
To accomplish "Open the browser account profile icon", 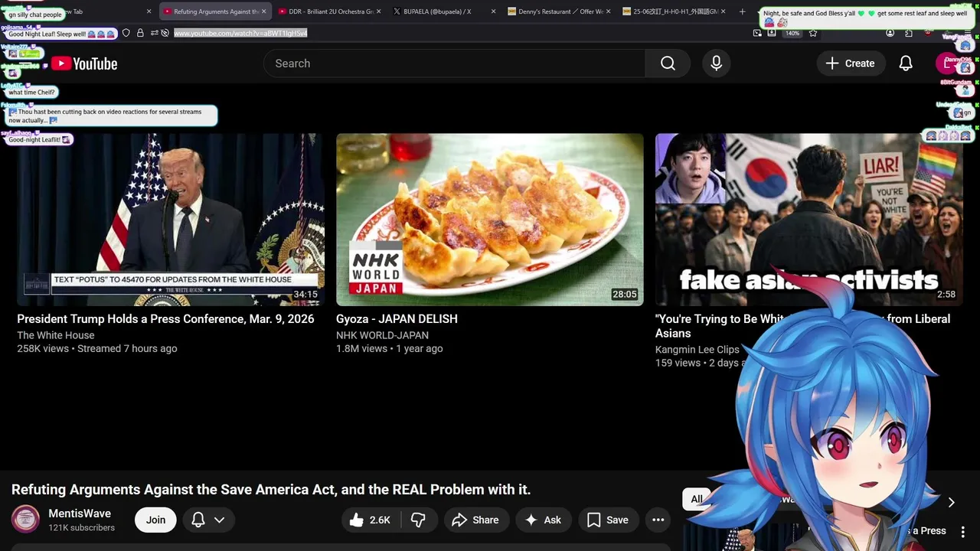I will 890,33.
